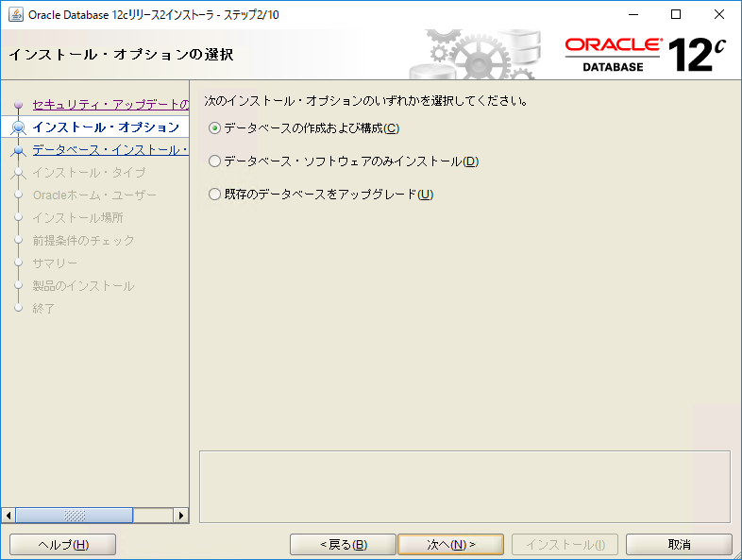Open データベース・インストール step link
Screen dimensions: 742x560
pos(110,150)
